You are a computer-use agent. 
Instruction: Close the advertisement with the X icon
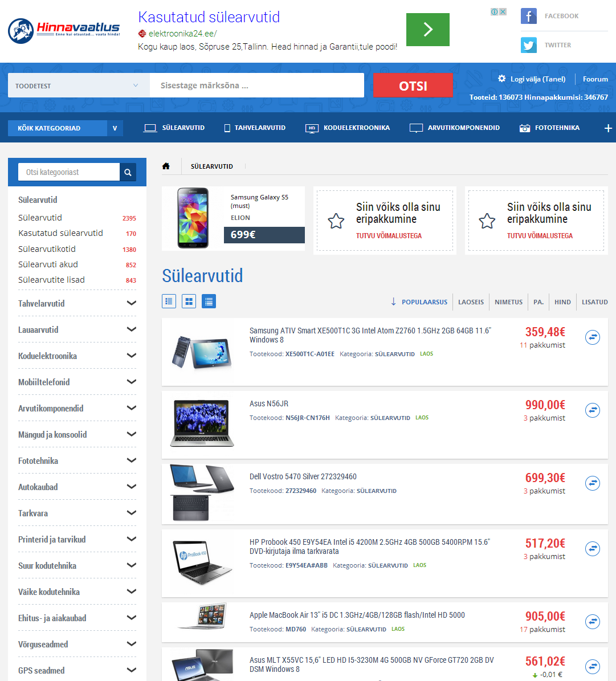tap(503, 12)
